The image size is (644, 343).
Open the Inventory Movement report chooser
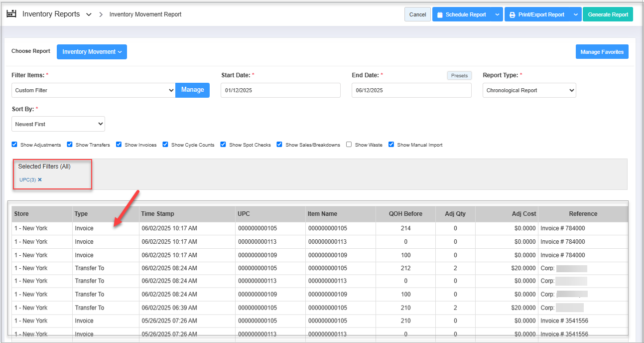point(92,52)
